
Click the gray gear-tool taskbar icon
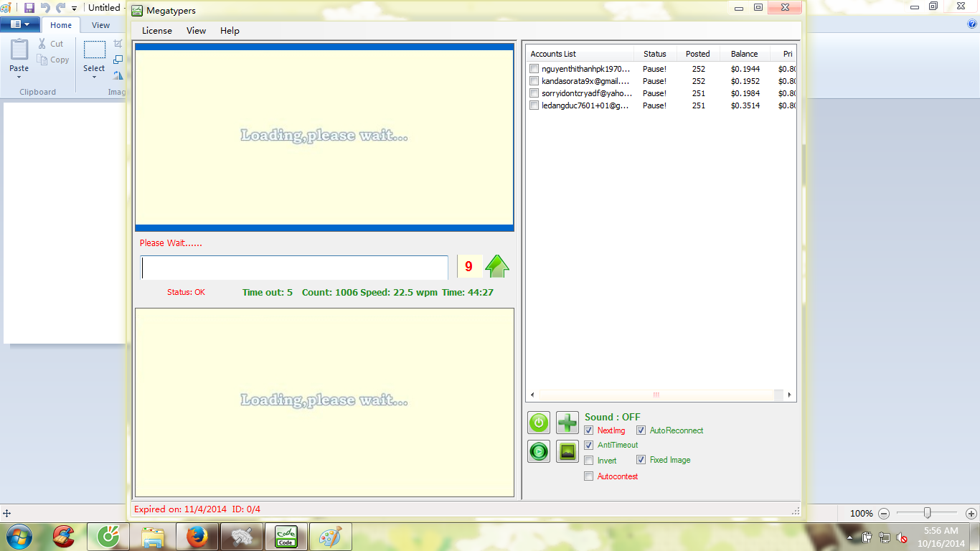coord(242,537)
